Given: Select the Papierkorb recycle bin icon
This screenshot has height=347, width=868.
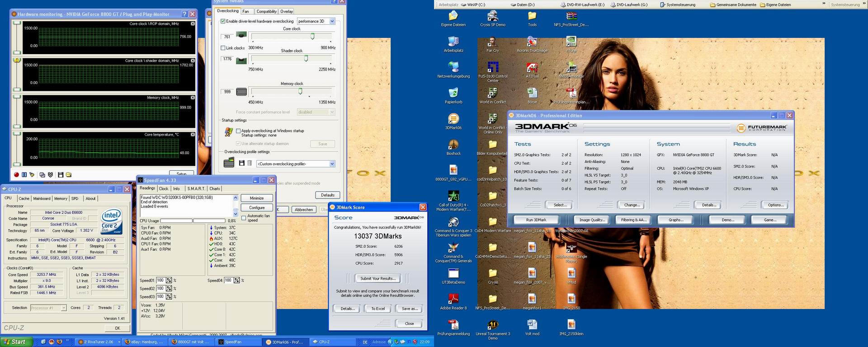Looking at the screenshot, I should (x=453, y=96).
